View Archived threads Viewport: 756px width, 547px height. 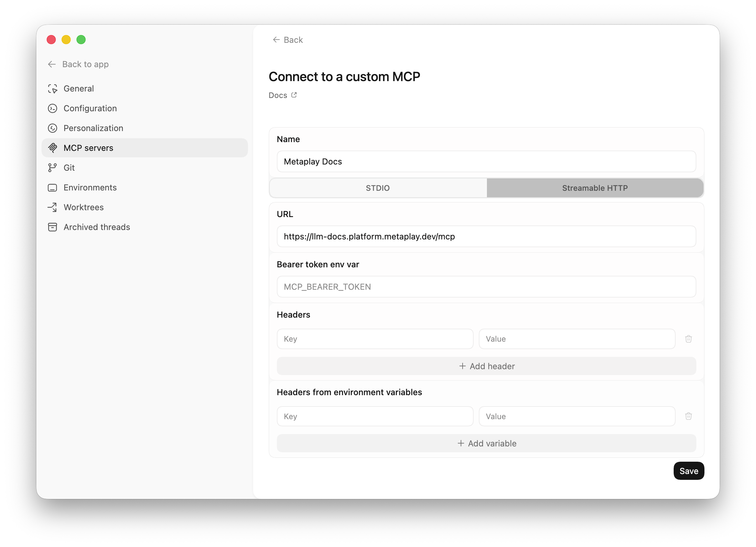97,227
